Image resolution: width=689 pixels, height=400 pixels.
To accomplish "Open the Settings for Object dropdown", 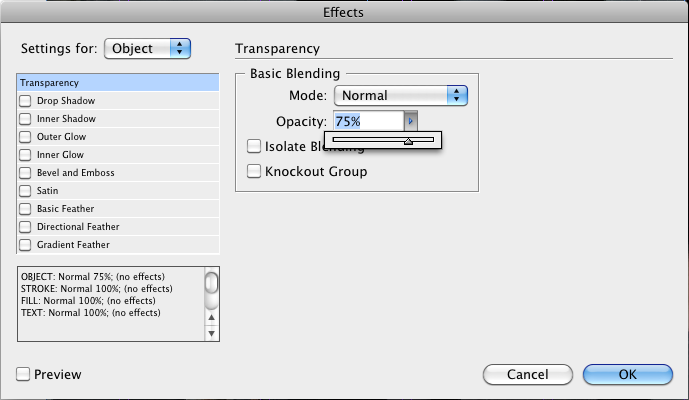I will 147,47.
